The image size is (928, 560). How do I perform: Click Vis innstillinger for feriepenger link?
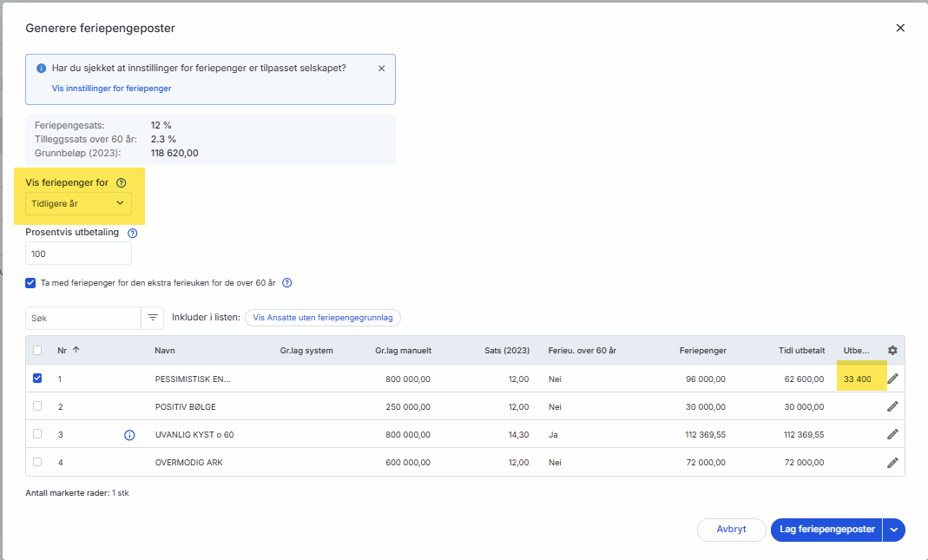point(111,89)
